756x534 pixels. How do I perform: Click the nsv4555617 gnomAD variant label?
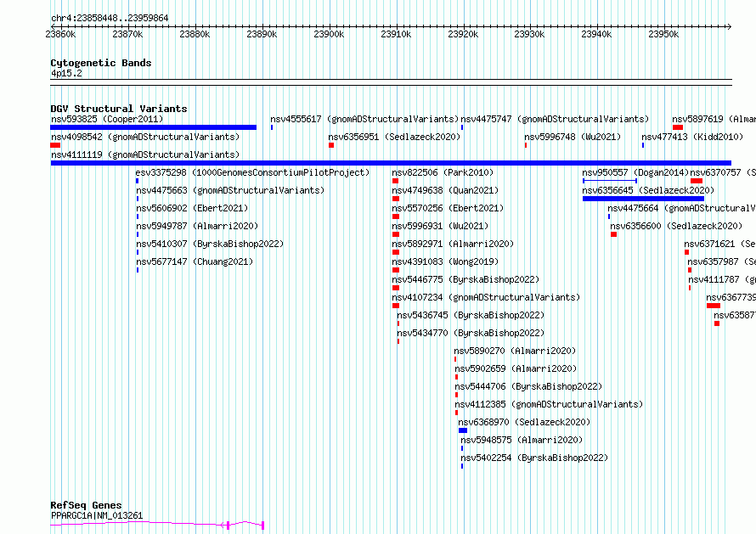364,119
